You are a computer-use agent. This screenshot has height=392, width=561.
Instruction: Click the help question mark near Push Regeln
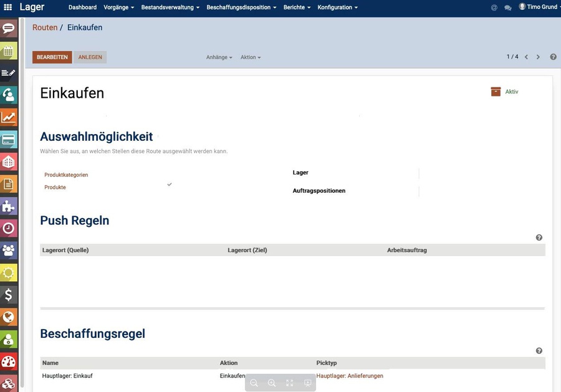(x=539, y=237)
